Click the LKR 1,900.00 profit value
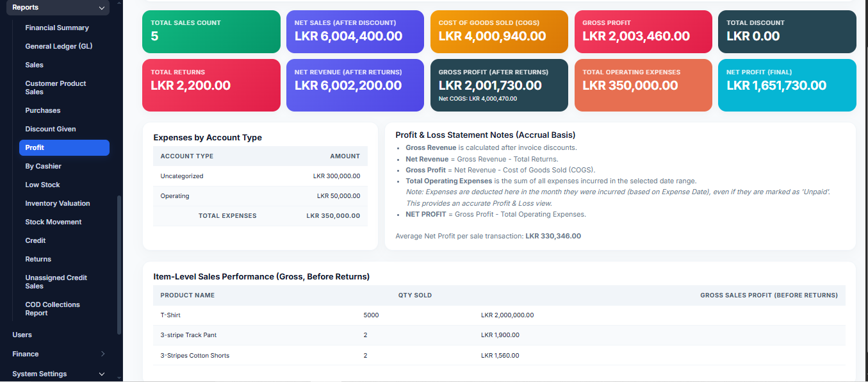This screenshot has width=868, height=382. pyautogui.click(x=500, y=335)
